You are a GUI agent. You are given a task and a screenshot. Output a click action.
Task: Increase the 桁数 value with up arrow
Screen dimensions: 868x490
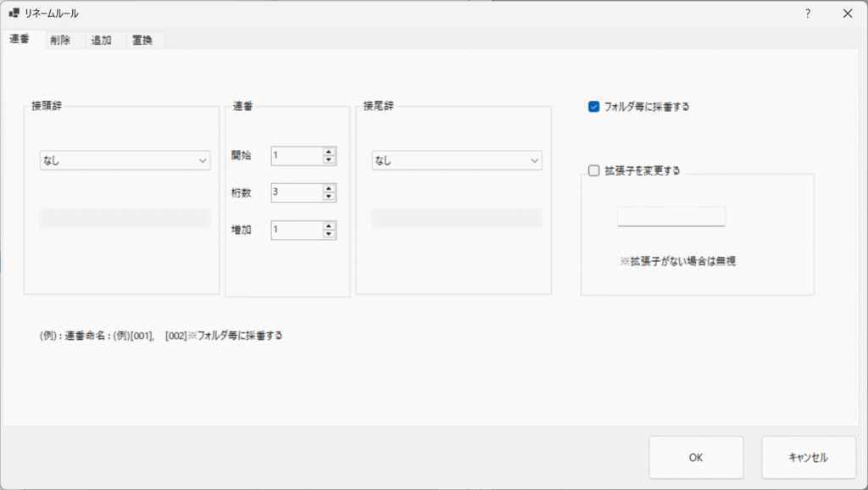[x=329, y=188]
